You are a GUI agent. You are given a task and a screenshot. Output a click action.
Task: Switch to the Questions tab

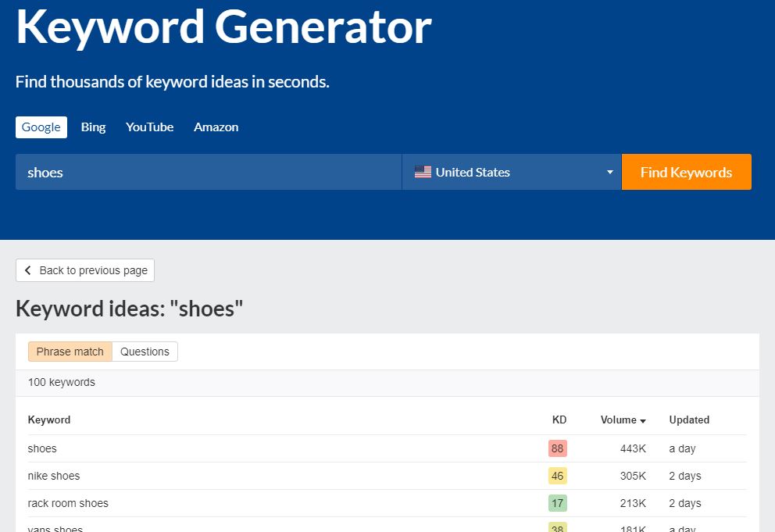pos(145,352)
